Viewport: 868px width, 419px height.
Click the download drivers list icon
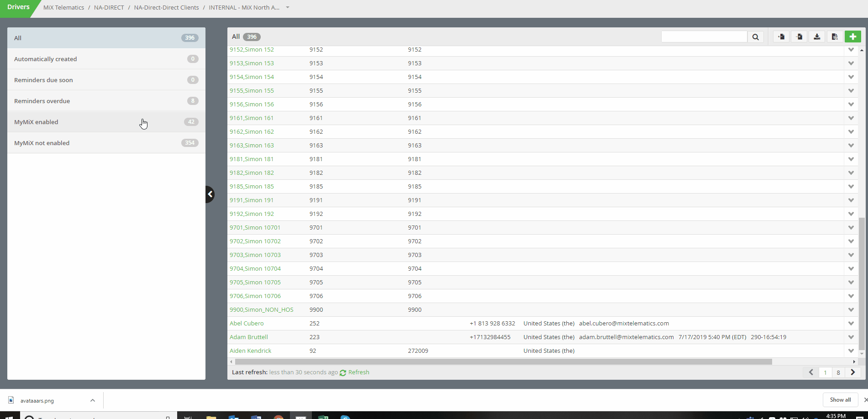click(x=817, y=37)
